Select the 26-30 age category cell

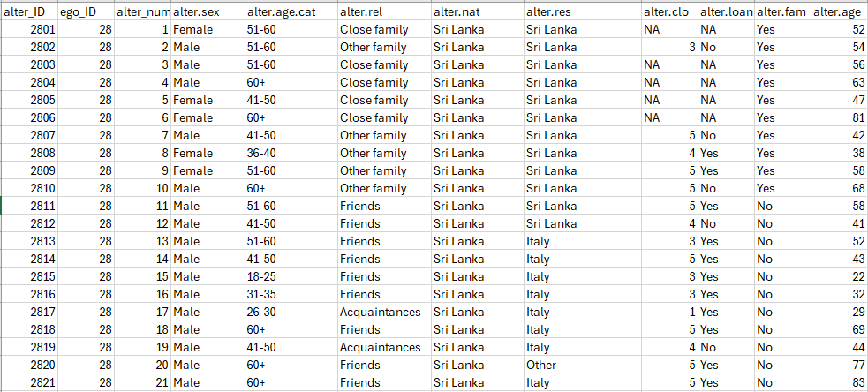[x=289, y=312]
